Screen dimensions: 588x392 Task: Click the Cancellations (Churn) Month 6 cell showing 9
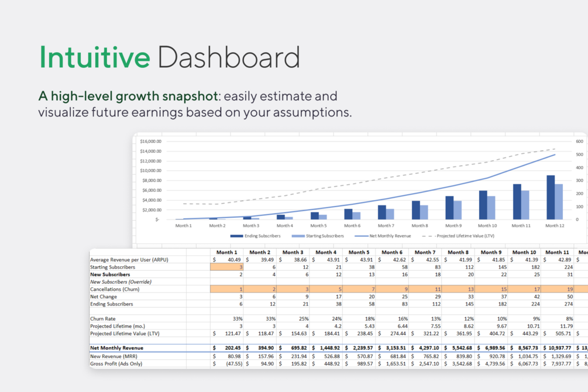pos(392,289)
